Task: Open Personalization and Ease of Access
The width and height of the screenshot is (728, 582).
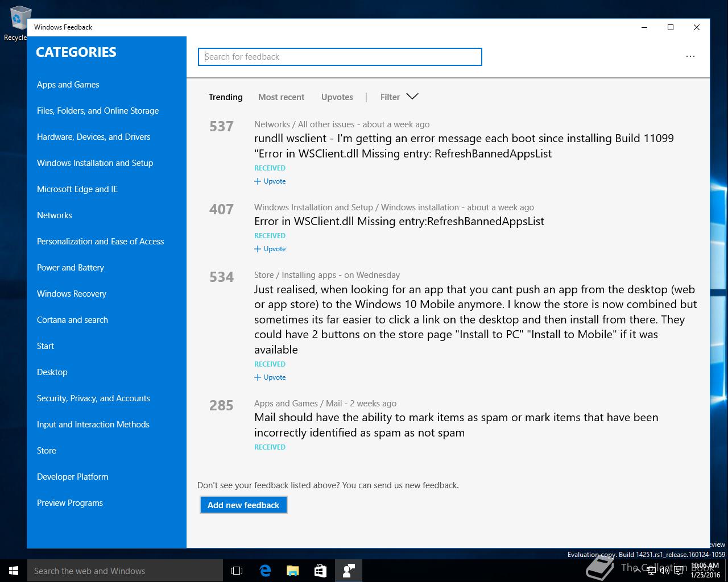Action: click(x=101, y=242)
